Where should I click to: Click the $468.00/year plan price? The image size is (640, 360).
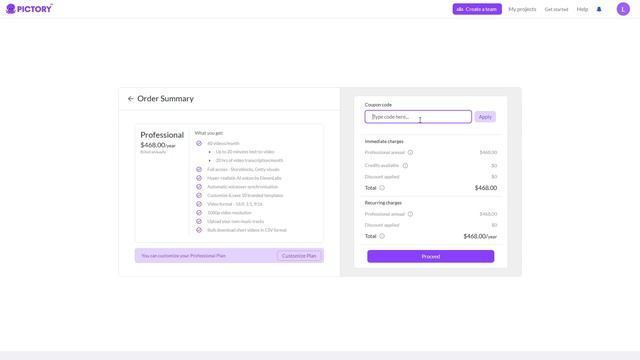158,145
